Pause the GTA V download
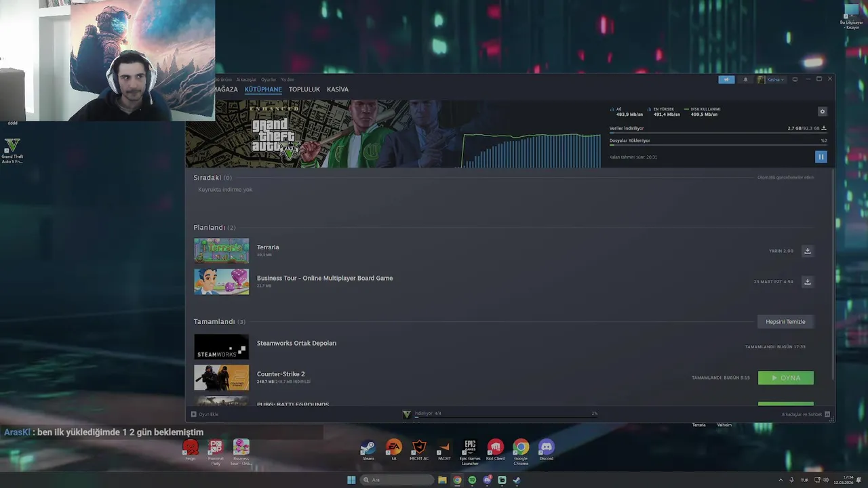 coord(821,157)
